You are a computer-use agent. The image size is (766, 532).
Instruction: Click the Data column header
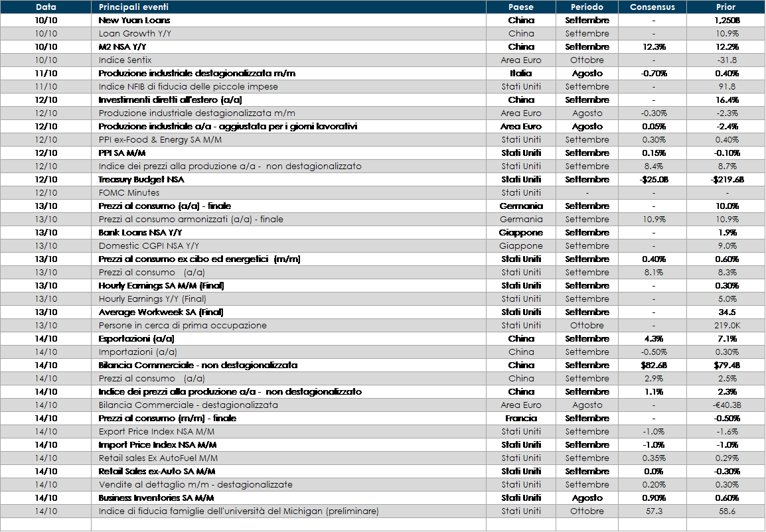pos(46,7)
